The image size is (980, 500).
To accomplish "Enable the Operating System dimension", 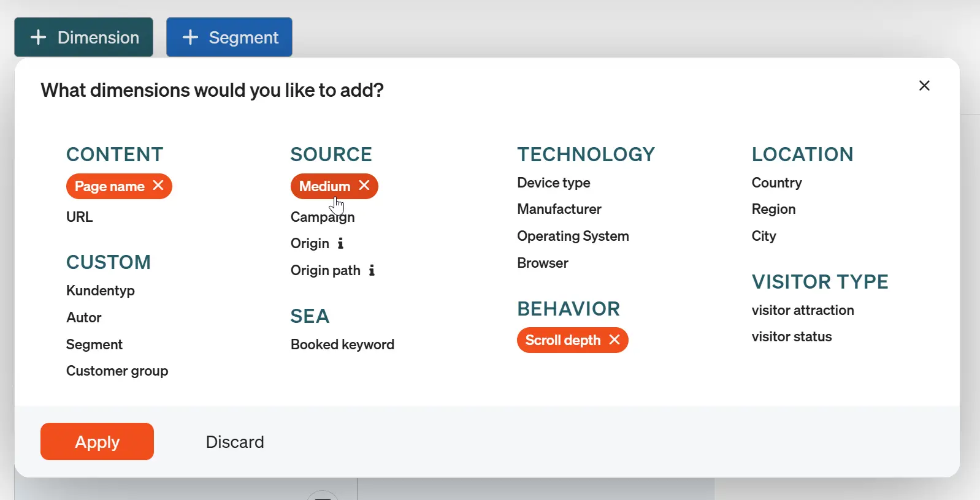I will pyautogui.click(x=573, y=236).
